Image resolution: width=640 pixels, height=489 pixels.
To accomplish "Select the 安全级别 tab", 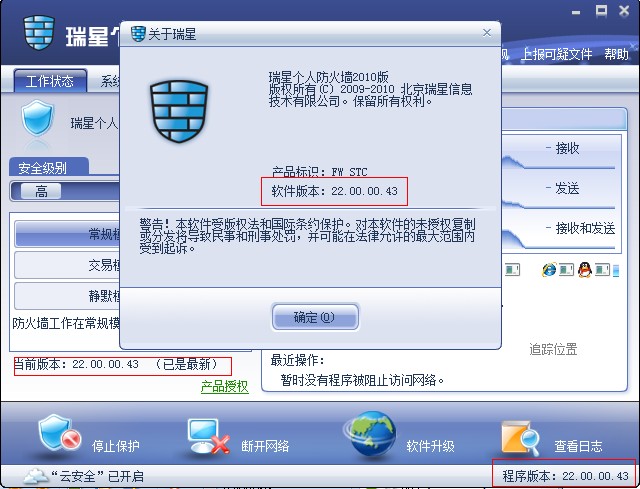I will (48, 167).
